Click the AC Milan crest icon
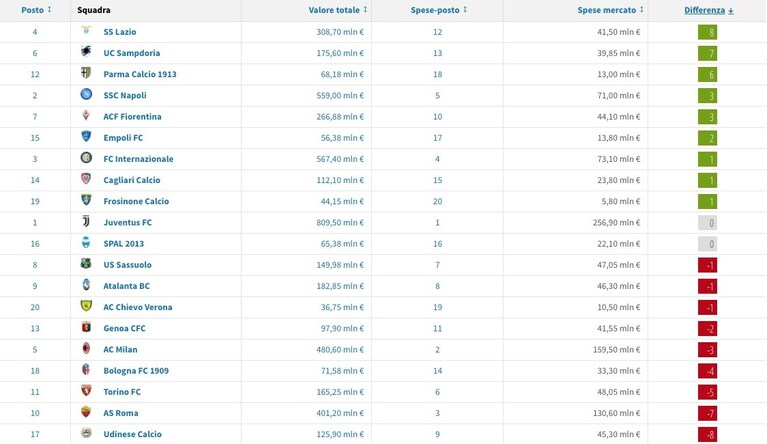Screen dimensions: 767x444 pyautogui.click(x=86, y=349)
